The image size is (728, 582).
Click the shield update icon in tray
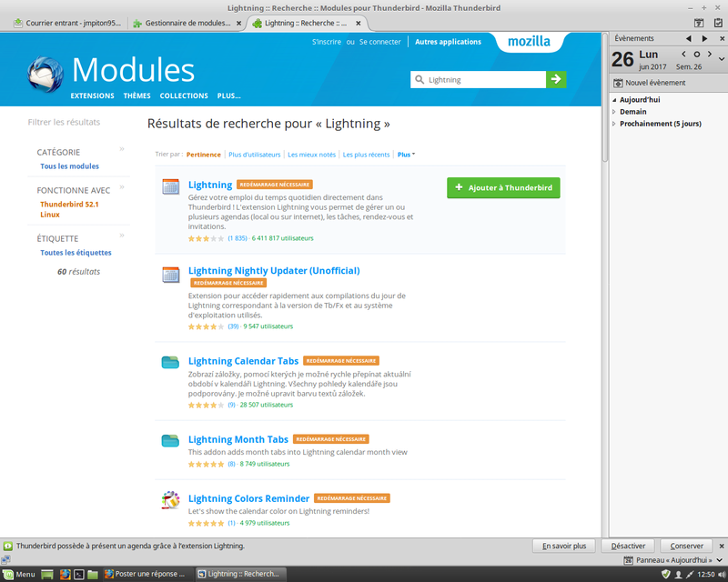(666, 574)
